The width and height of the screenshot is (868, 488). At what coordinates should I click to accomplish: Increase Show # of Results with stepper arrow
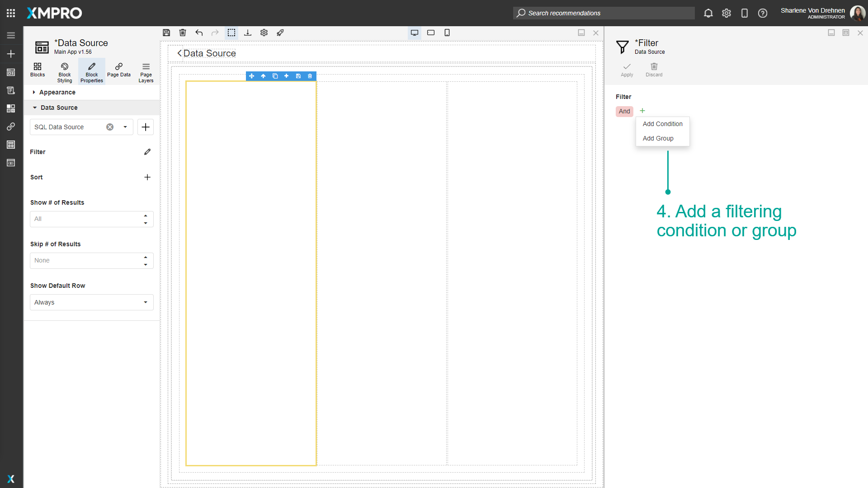(x=146, y=216)
